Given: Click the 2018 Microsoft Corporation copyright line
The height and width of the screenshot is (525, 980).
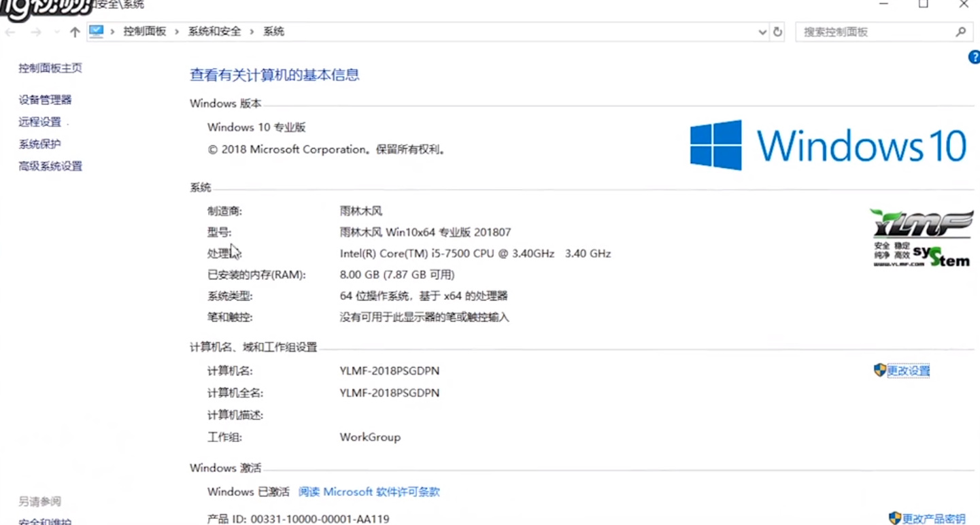Looking at the screenshot, I should 327,150.
